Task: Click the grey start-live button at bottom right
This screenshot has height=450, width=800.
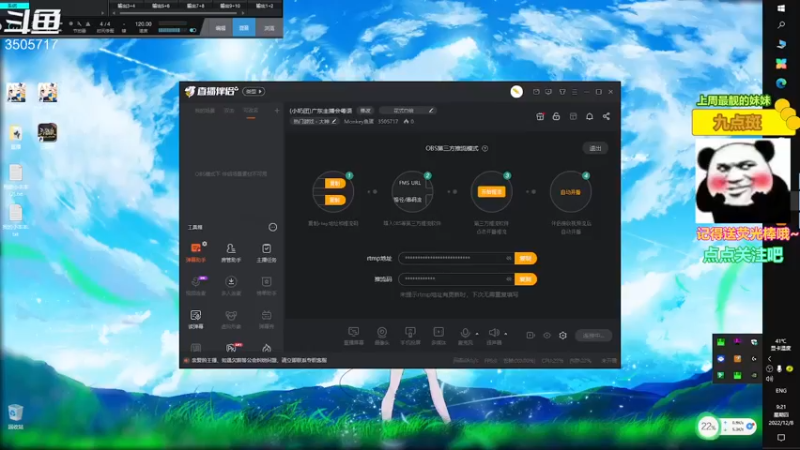Action: 593,335
